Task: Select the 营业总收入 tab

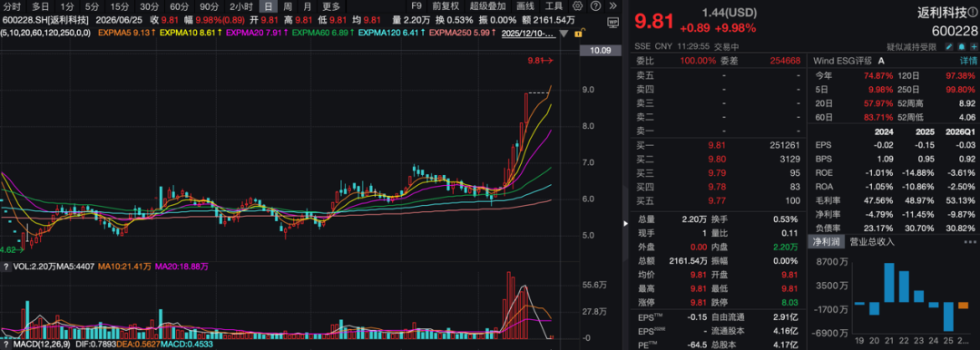Action: [873, 242]
